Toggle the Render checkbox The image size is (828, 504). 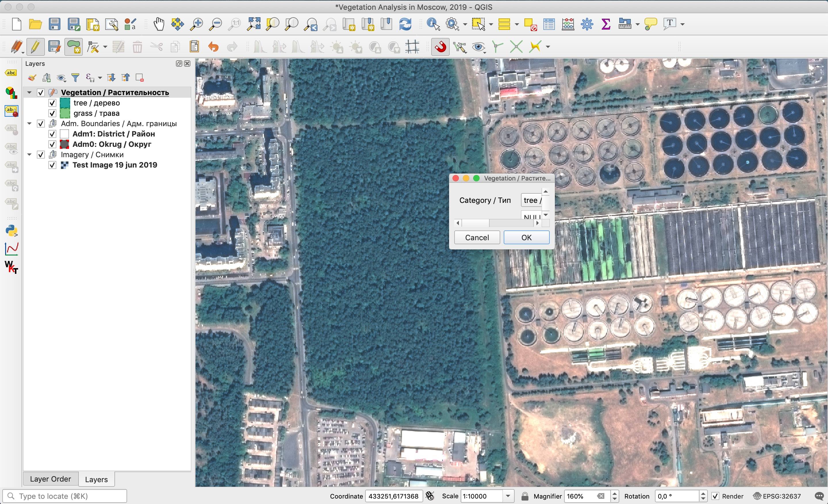point(715,496)
